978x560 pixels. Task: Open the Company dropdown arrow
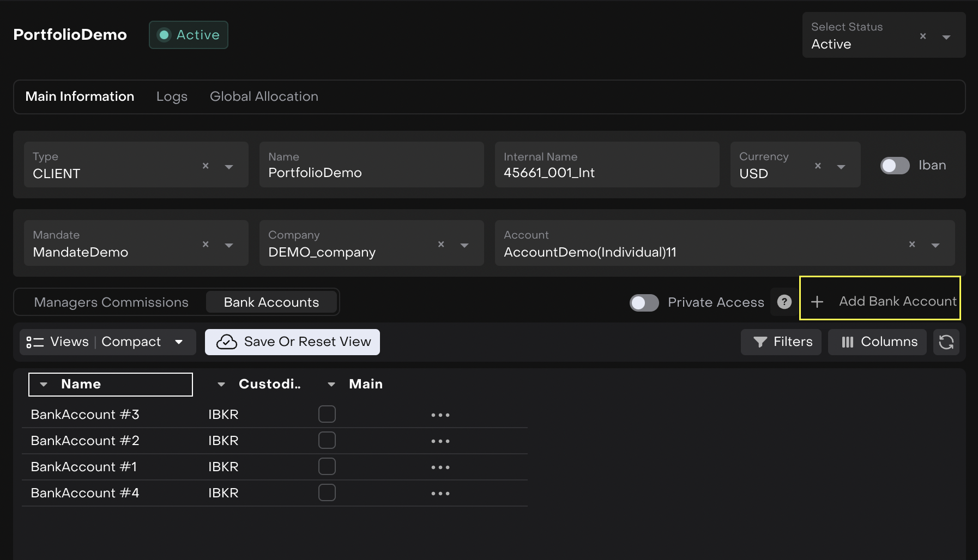click(x=464, y=245)
